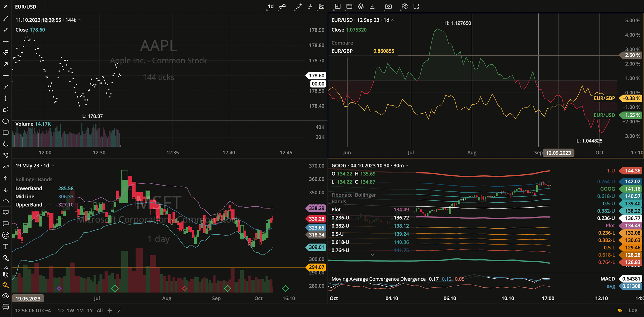Select the Callout annotation tool
644x317 pixels.
(x=6, y=212)
